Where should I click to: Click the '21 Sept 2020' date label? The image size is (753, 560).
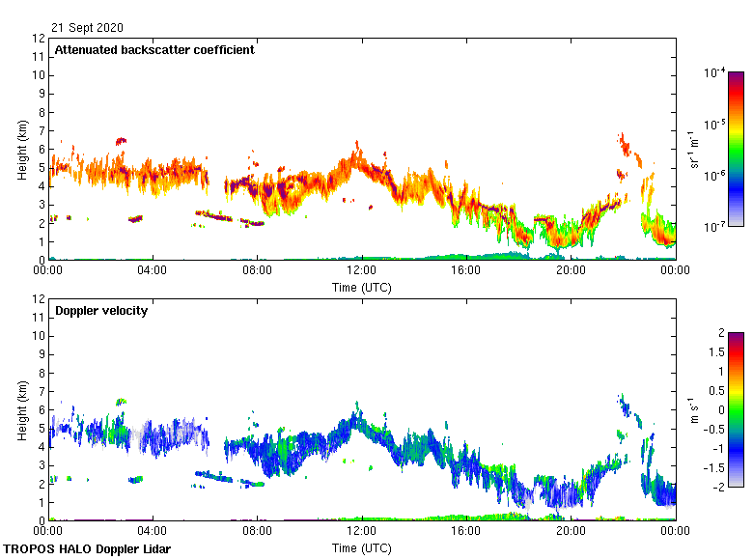click(88, 28)
